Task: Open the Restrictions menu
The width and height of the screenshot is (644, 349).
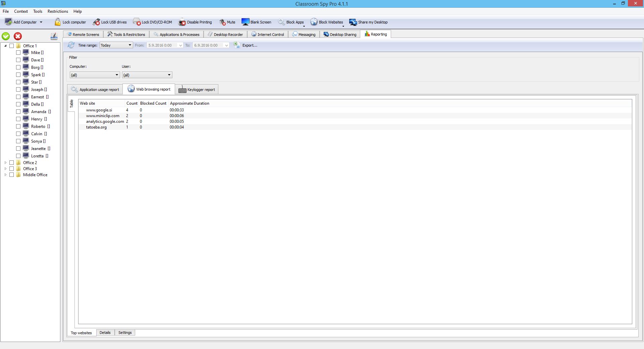Action: tap(58, 11)
